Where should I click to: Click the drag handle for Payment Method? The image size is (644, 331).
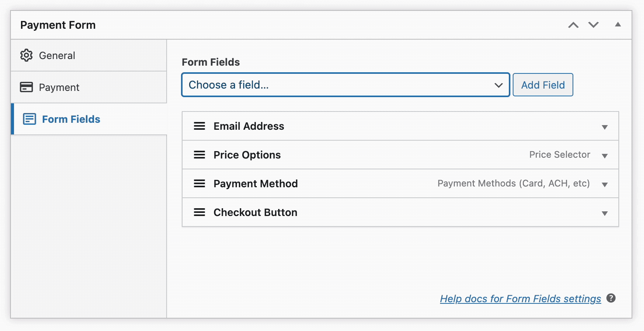coord(199,183)
